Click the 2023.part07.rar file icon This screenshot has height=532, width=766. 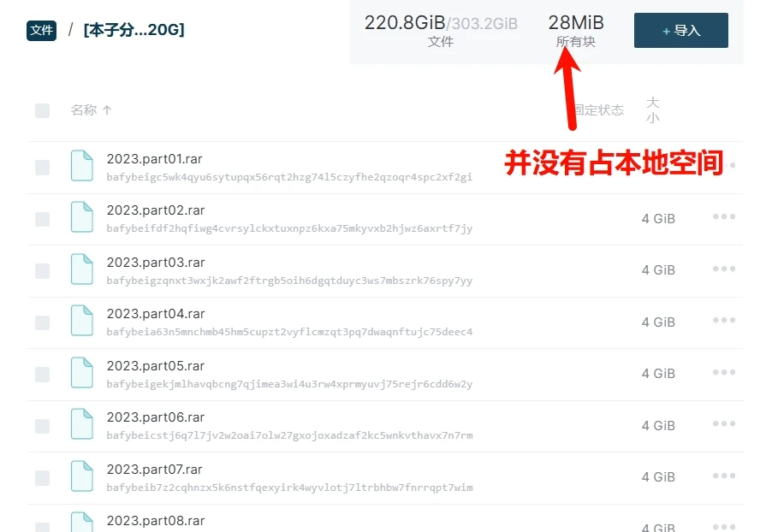coord(82,476)
